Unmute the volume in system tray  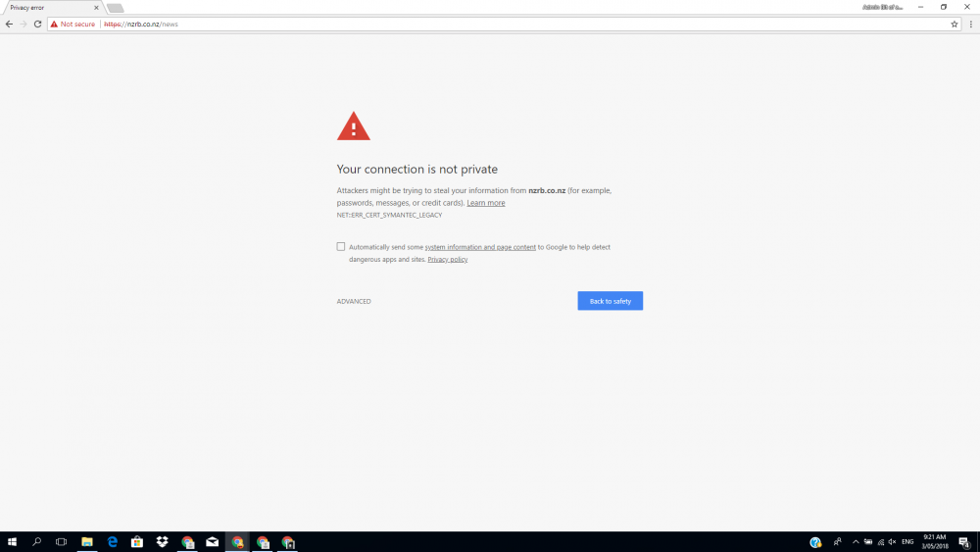pyautogui.click(x=892, y=542)
